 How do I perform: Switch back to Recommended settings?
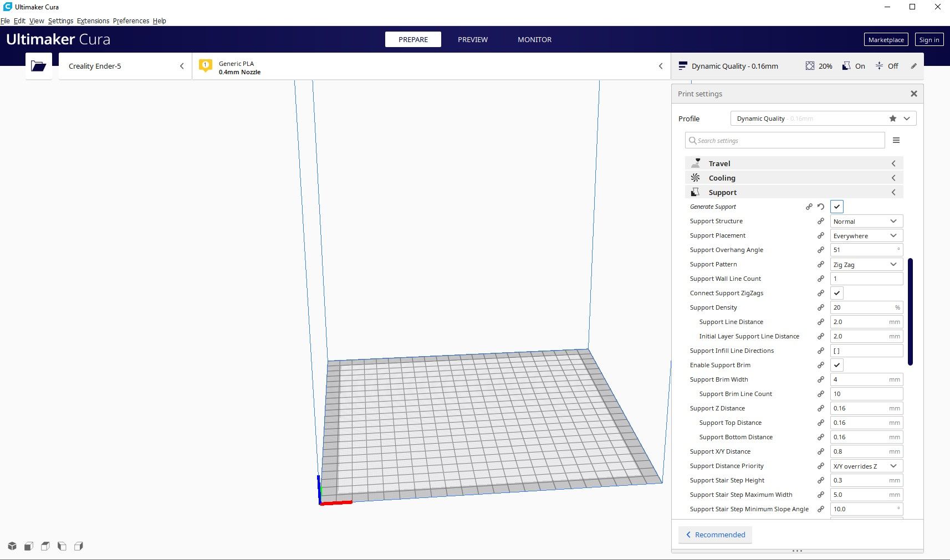click(715, 535)
